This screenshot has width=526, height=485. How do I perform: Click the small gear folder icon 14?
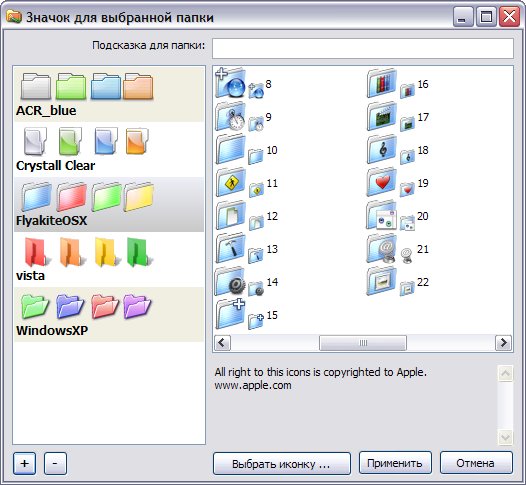pos(256,289)
